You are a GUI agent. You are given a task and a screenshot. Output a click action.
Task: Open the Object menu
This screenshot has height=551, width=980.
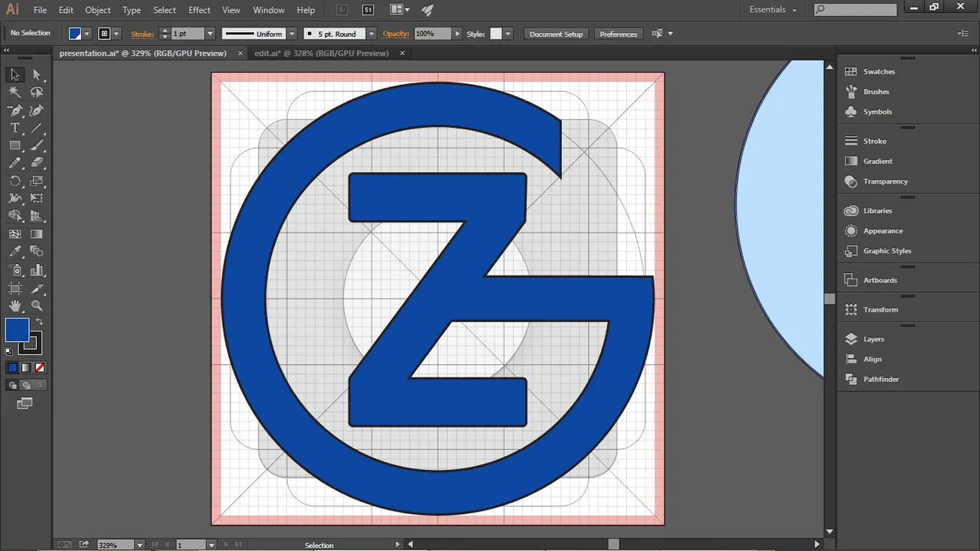[x=98, y=10]
